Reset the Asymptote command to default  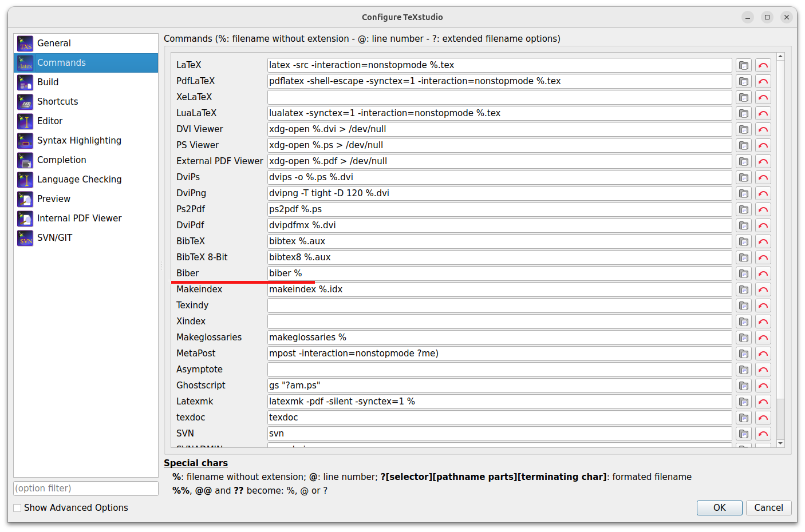click(763, 370)
